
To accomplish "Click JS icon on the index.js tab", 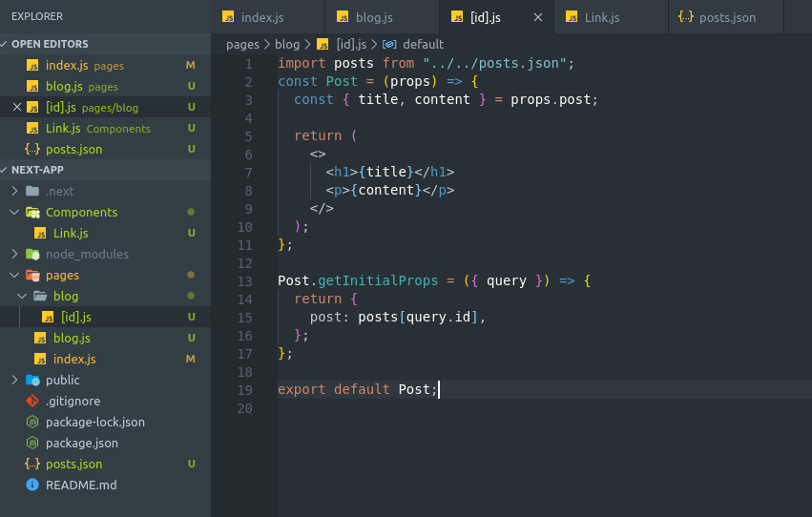I will coord(228,17).
